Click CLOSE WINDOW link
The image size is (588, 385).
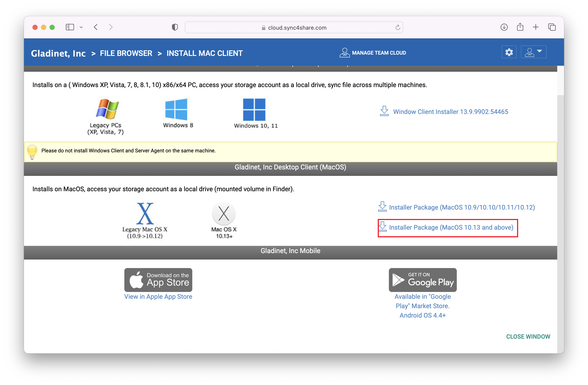pyautogui.click(x=528, y=336)
